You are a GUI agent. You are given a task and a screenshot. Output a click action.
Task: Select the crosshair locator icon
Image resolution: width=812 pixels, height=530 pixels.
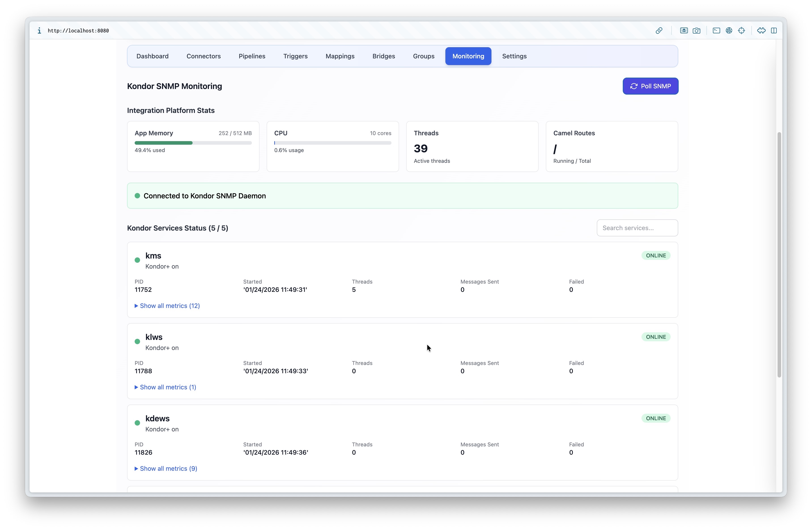pos(742,30)
